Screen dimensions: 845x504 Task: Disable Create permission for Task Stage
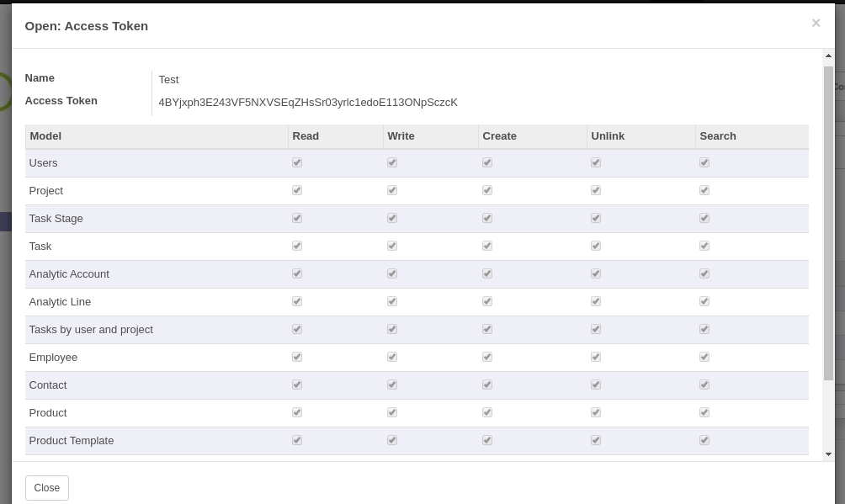click(486, 217)
